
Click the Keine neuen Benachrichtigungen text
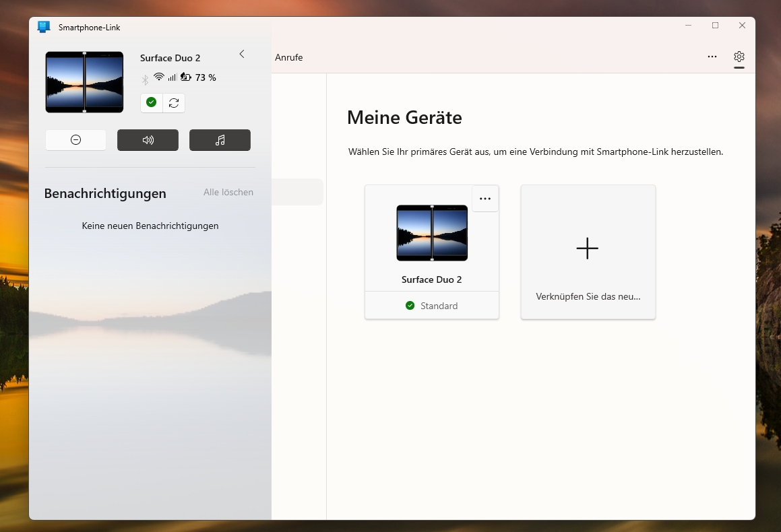(150, 226)
